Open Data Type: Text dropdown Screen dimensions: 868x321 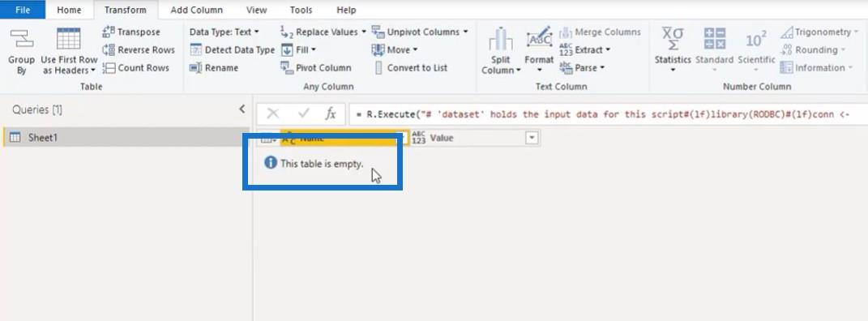(x=224, y=32)
